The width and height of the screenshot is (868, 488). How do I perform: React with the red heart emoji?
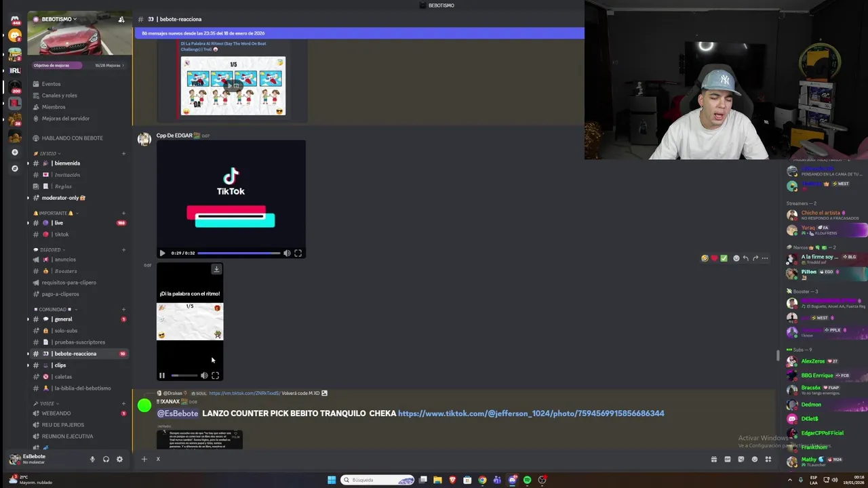714,258
